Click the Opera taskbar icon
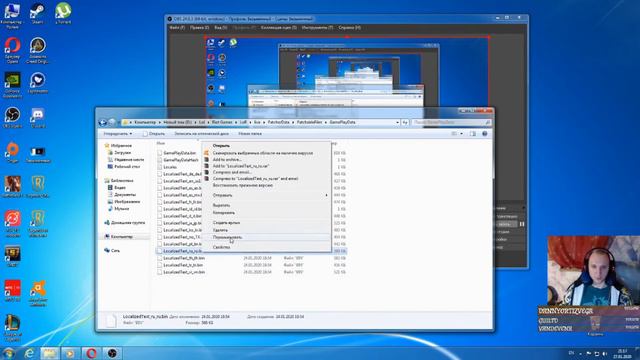Image resolution: width=640 pixels, height=360 pixels. pos(91,353)
